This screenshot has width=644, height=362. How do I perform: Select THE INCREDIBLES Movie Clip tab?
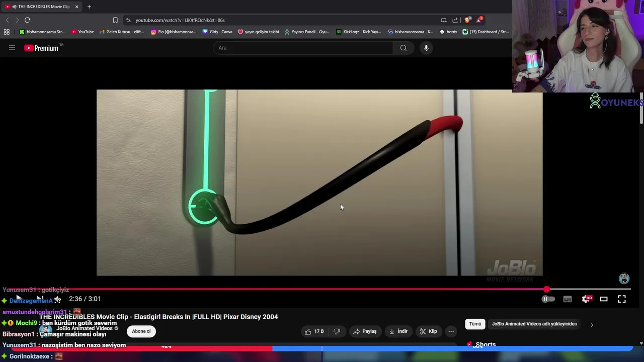click(42, 7)
